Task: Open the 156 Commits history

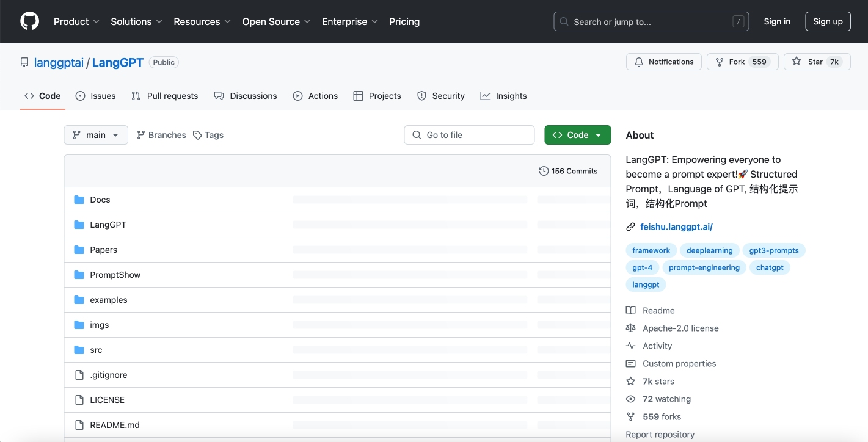Action: pyautogui.click(x=568, y=171)
